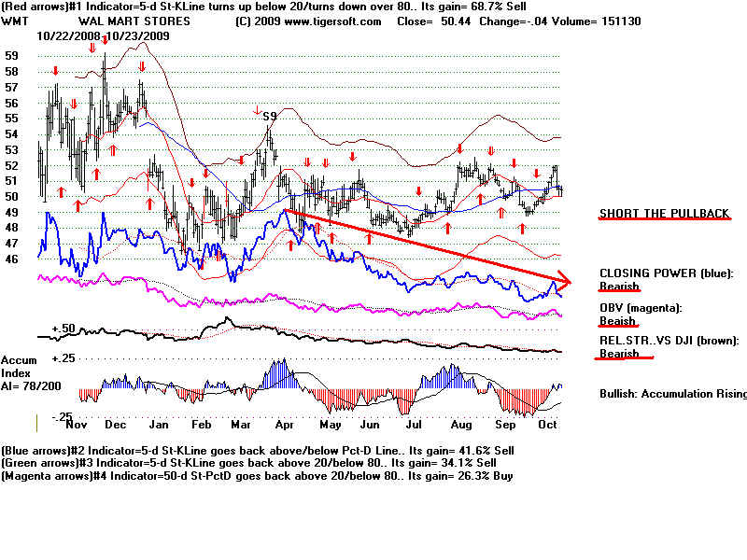The height and width of the screenshot is (560, 747).
Task: Select the CLOSING POWER (blue) label
Action: (x=667, y=273)
